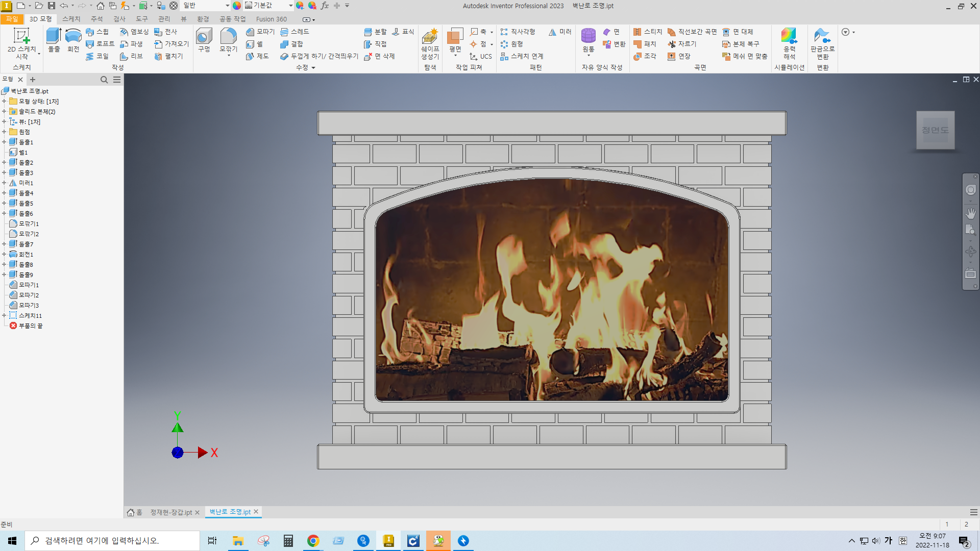Expand the 솔리드 본체(2) folder
The image size is (980, 551).
pyautogui.click(x=4, y=111)
